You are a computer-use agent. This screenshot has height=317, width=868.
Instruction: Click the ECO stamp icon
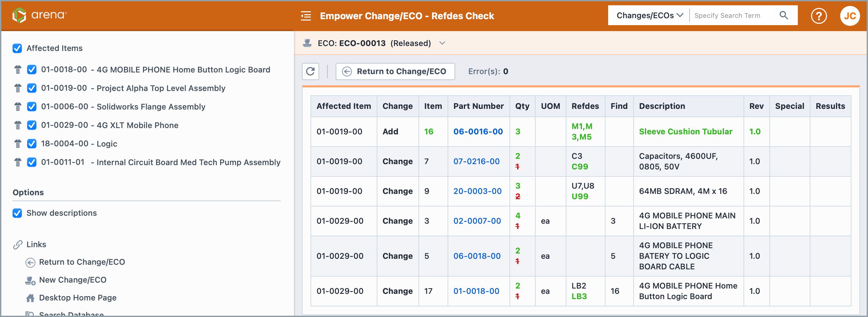[x=307, y=43]
